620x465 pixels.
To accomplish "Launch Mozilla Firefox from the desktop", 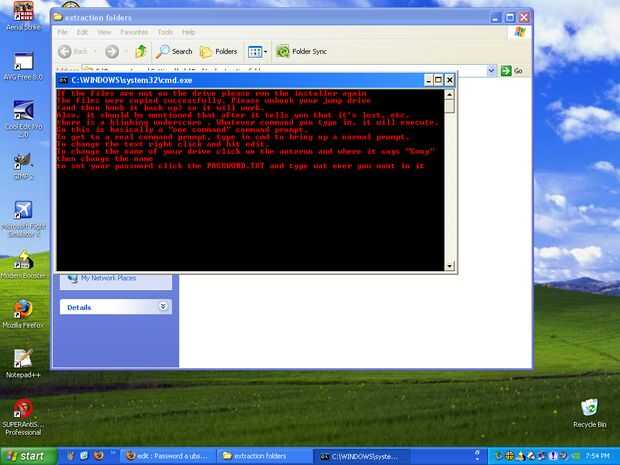I will 23,314.
